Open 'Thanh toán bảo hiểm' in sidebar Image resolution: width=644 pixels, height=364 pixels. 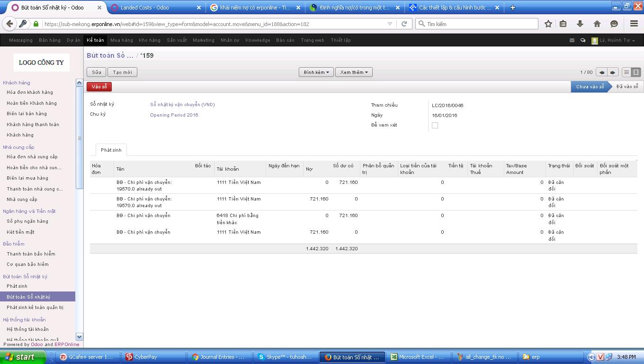pyautogui.click(x=31, y=254)
